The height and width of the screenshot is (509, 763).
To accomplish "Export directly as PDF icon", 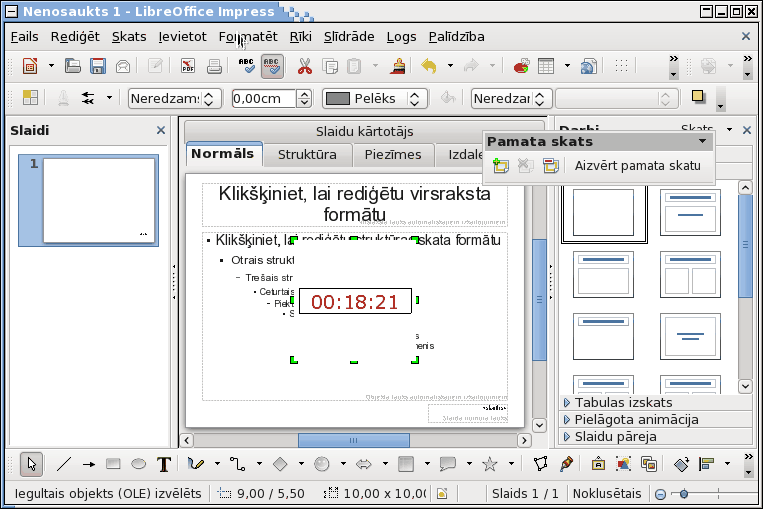I will coord(188,66).
